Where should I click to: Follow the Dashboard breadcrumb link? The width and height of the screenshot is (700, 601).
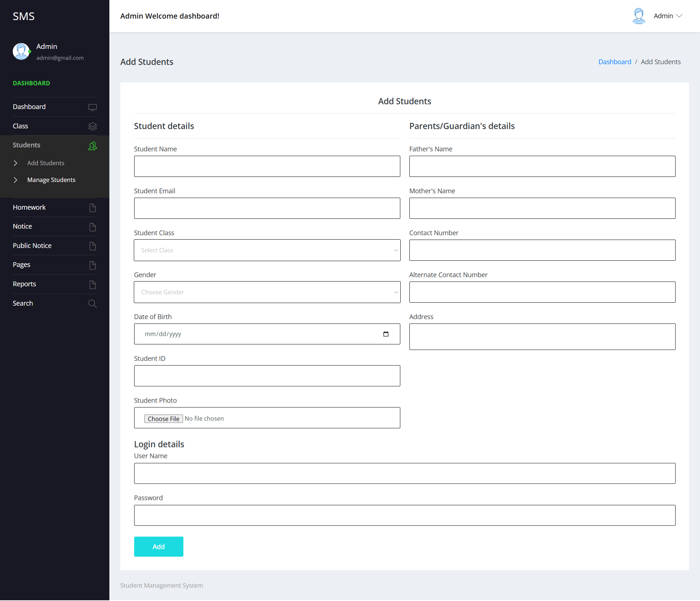tap(615, 62)
